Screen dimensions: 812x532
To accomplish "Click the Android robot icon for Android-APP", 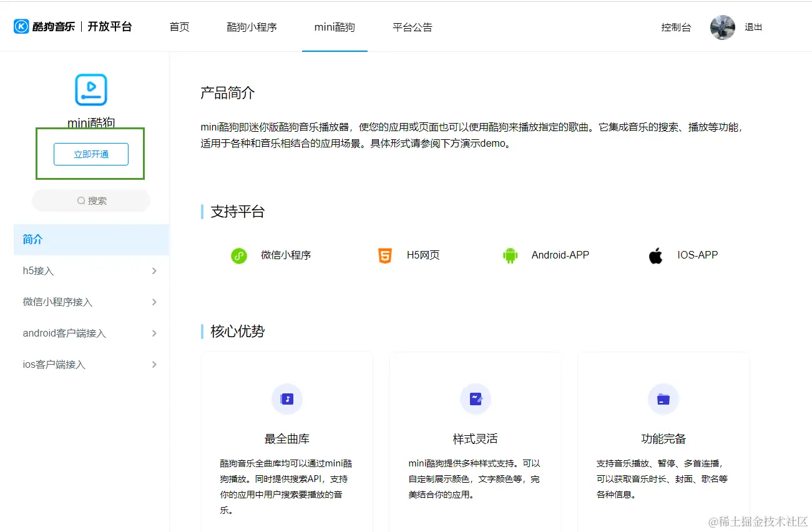I will (511, 255).
